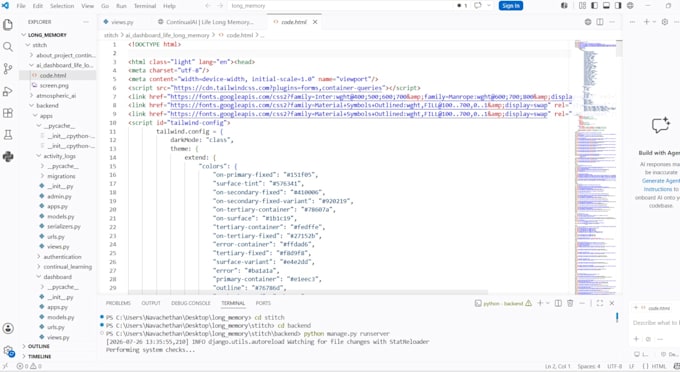This screenshot has width=680, height=372.
Task: Switch to the PROBLEMS panel tab
Action: (x=118, y=303)
